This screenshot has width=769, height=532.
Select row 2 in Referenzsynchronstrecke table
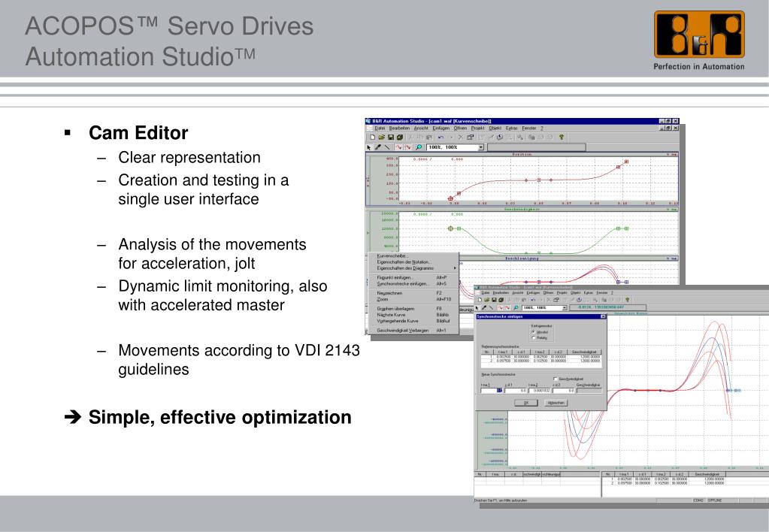(541, 361)
